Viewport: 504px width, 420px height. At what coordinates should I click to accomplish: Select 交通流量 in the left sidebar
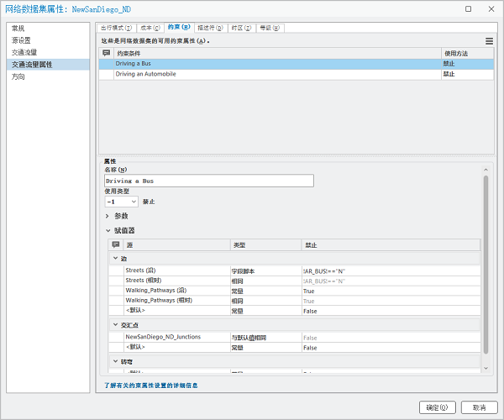25,52
